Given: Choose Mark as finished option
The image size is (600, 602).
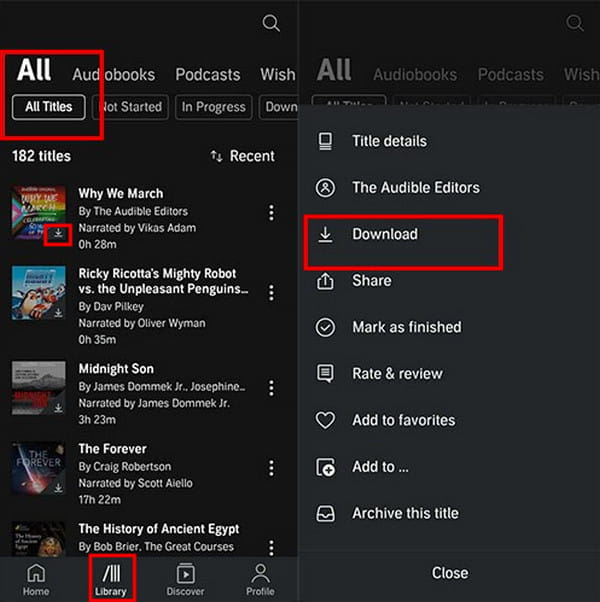Looking at the screenshot, I should (405, 327).
